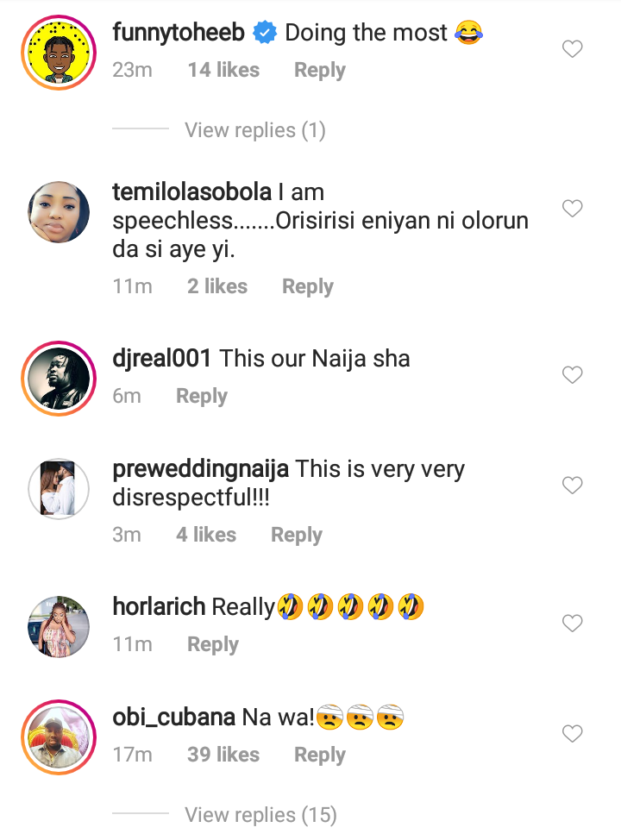This screenshot has height=840, width=621.
Task: Tap the heart beside horlarich's comment
Action: click(x=573, y=624)
